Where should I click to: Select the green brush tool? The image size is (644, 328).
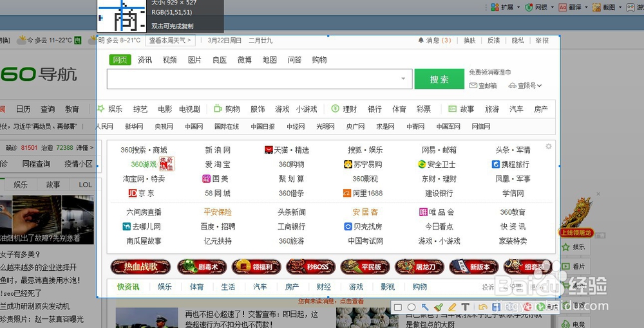[439, 307]
